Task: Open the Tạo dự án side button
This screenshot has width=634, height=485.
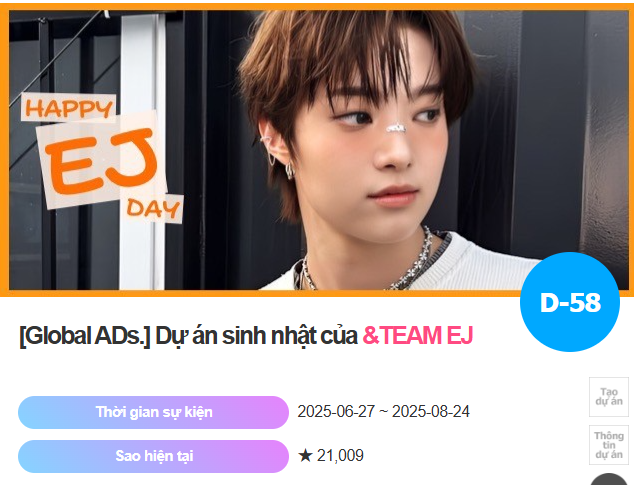Action: tap(609, 397)
